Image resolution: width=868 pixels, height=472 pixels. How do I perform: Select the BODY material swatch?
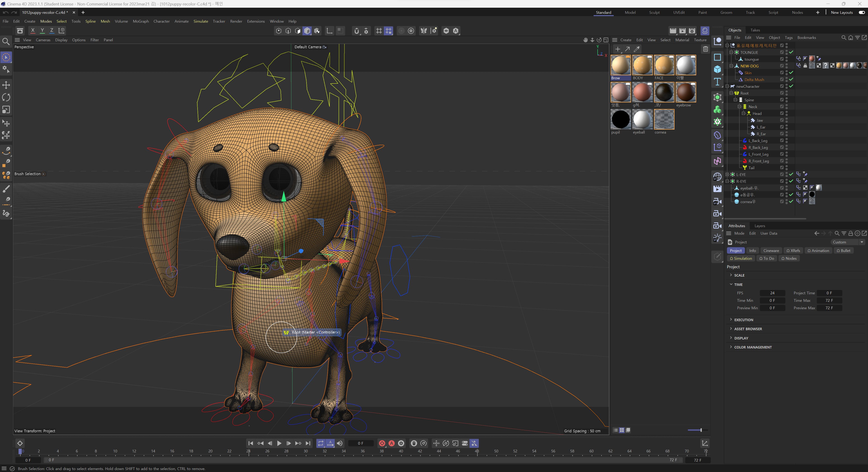(642, 65)
